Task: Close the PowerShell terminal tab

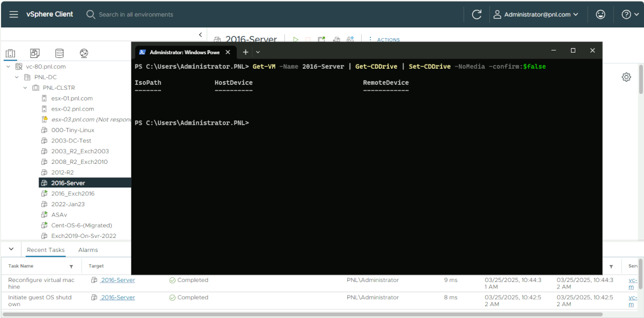Action: pyautogui.click(x=228, y=52)
